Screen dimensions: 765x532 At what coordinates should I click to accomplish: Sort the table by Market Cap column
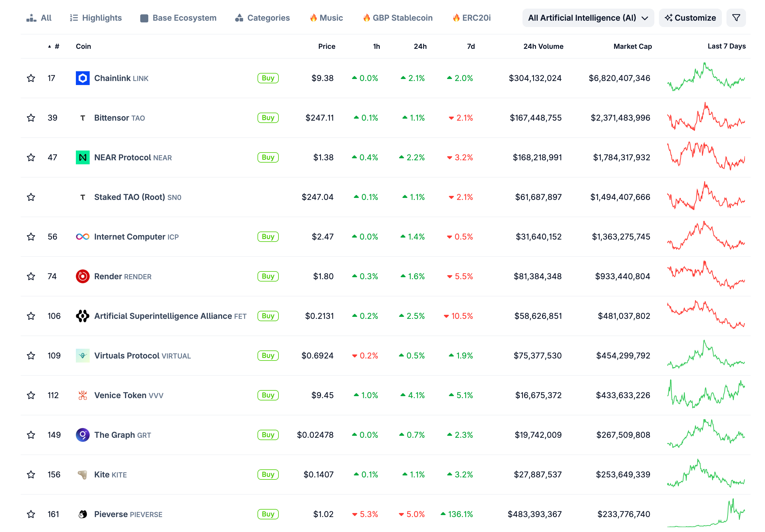click(x=633, y=47)
